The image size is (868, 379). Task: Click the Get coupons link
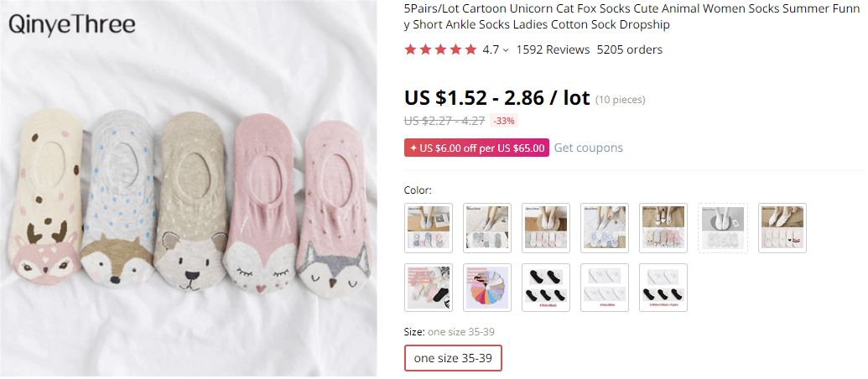pos(588,148)
